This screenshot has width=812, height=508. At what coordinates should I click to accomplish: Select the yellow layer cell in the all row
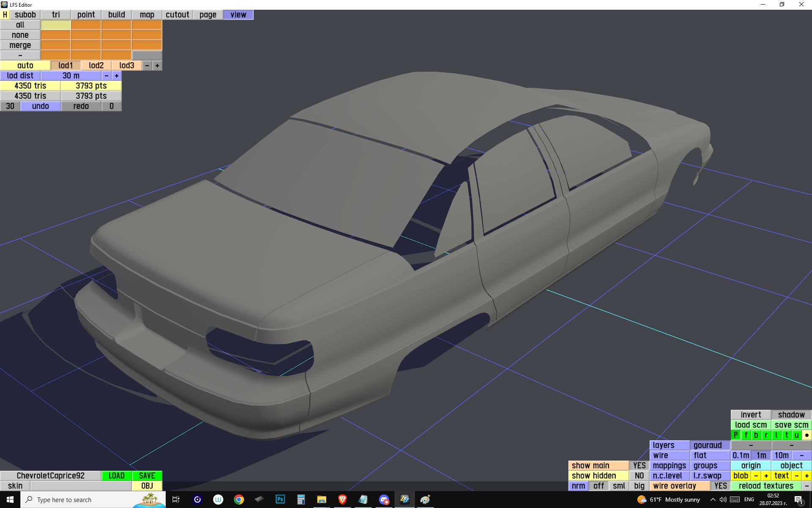pos(56,25)
